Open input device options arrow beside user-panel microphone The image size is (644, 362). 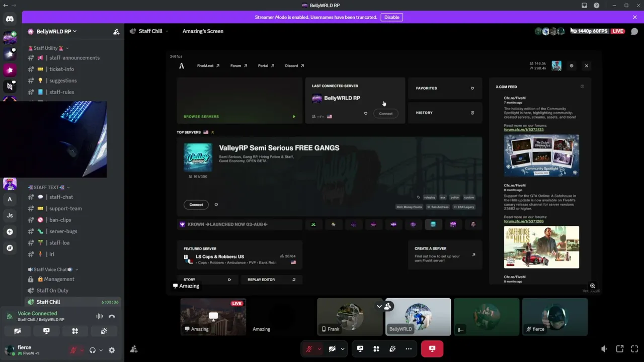(x=81, y=350)
